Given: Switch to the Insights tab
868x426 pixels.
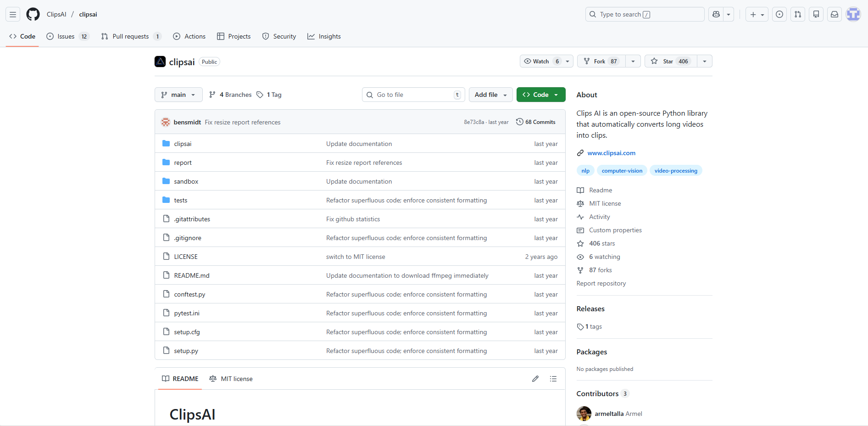Looking at the screenshot, I should tap(324, 36).
